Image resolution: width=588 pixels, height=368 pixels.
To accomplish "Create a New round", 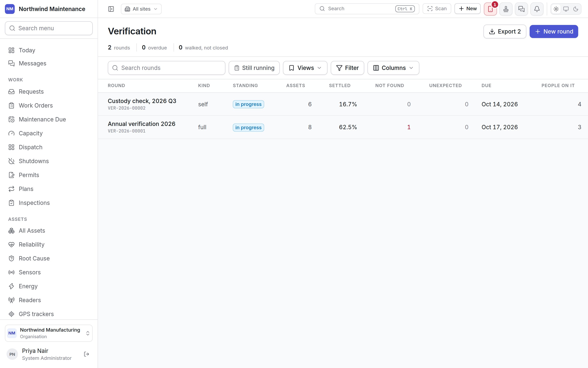I will [554, 31].
